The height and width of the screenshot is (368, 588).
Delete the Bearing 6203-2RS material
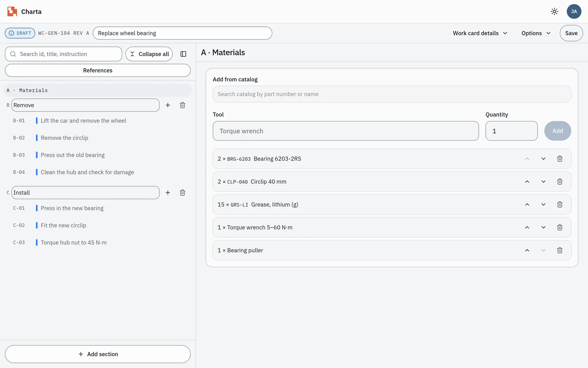[560, 159]
